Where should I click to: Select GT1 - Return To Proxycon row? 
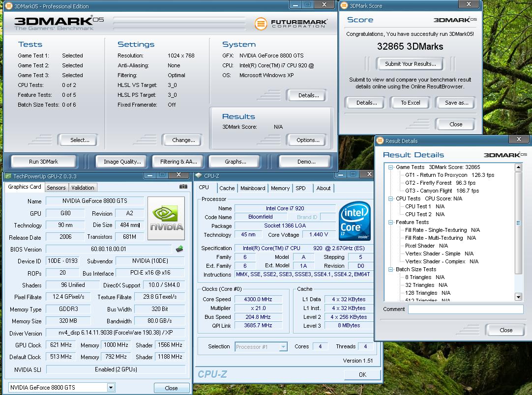[449, 175]
